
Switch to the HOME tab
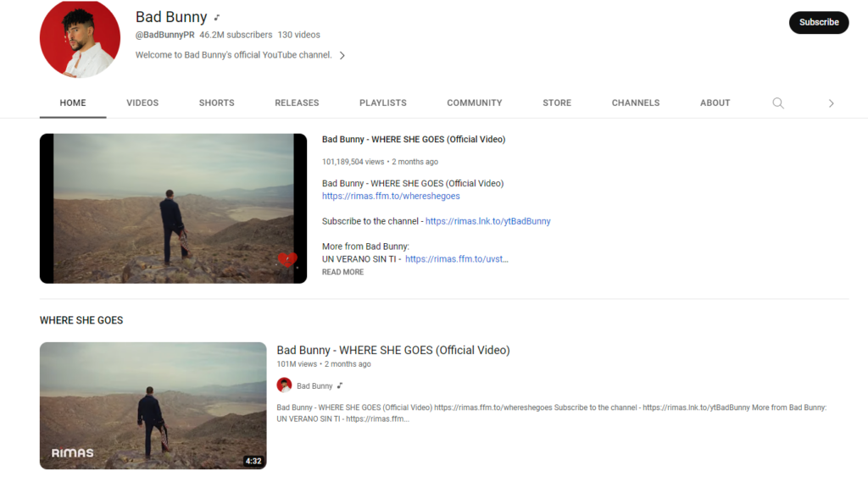click(x=73, y=103)
